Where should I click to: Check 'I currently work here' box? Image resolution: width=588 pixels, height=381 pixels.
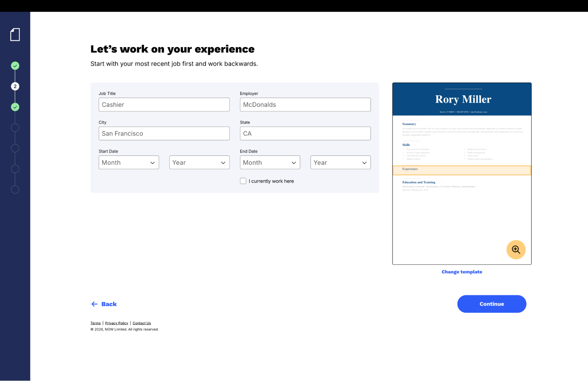243,181
